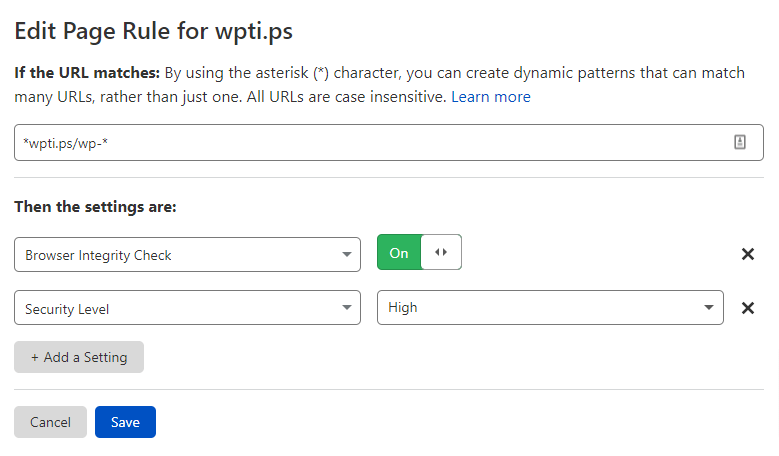Image resolution: width=779 pixels, height=456 pixels.
Task: Delete the Security Level setting with X
Action: pyautogui.click(x=748, y=308)
